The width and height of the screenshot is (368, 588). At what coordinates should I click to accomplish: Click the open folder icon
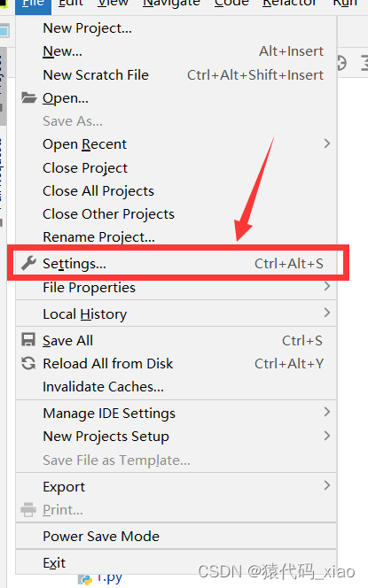pyautogui.click(x=28, y=98)
